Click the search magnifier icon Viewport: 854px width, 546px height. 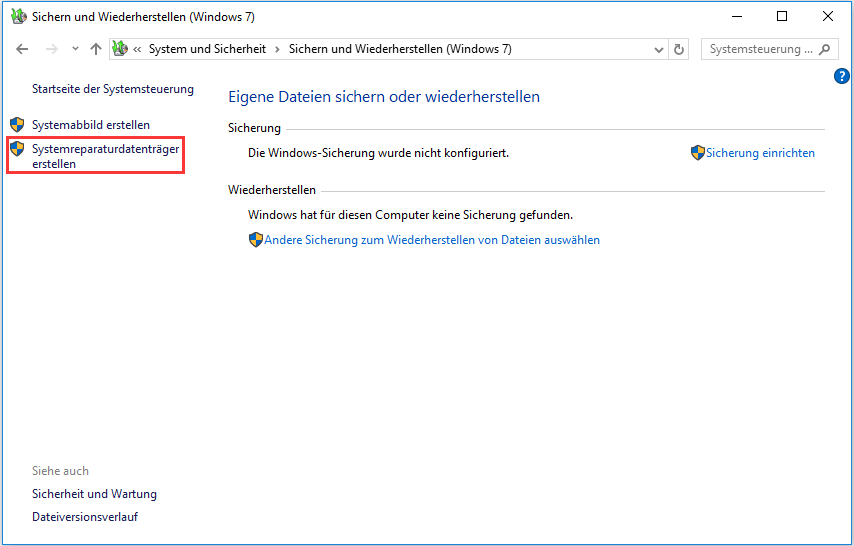(x=825, y=49)
